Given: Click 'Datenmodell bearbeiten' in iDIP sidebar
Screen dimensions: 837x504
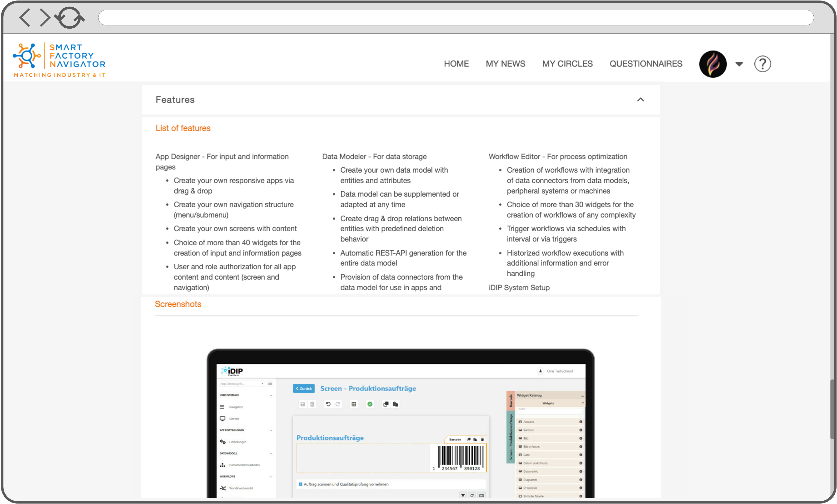Looking at the screenshot, I should tap(244, 465).
